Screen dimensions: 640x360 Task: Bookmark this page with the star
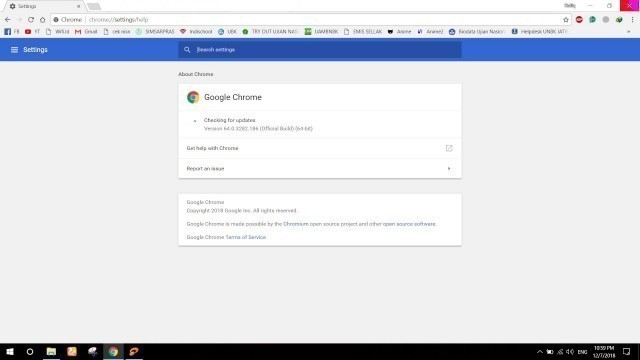pos(566,20)
